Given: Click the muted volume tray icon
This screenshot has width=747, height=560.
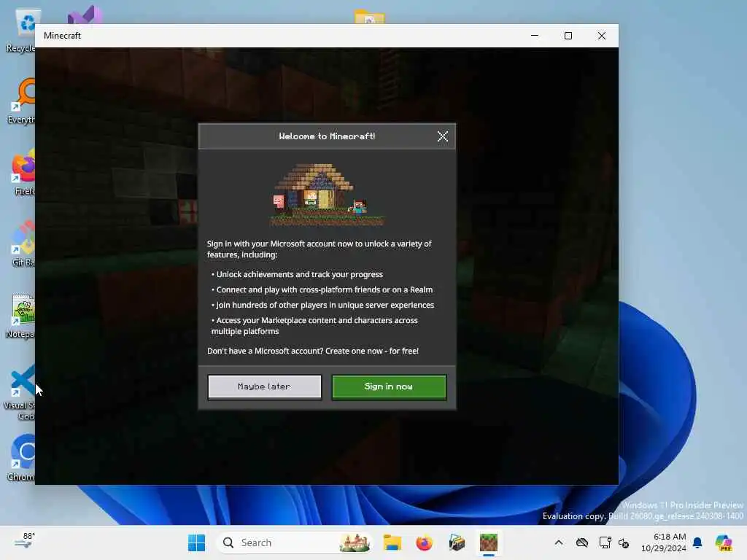Looking at the screenshot, I should pos(624,542).
